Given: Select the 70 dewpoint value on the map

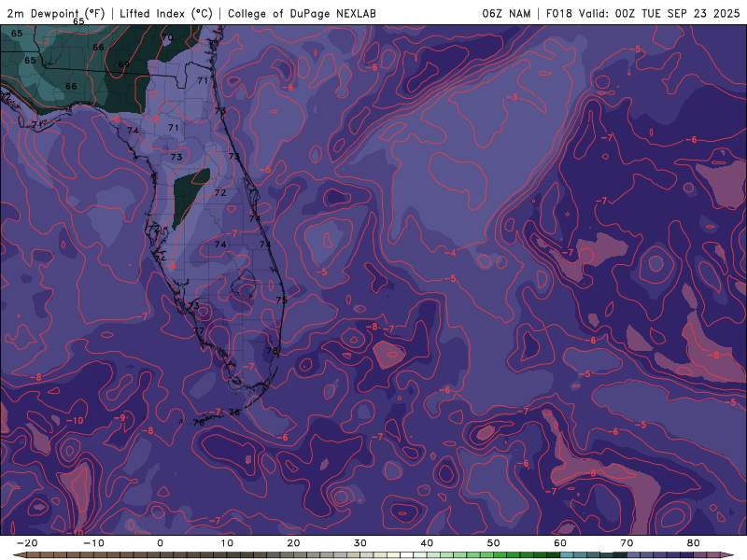Looking at the screenshot, I should point(168,37).
